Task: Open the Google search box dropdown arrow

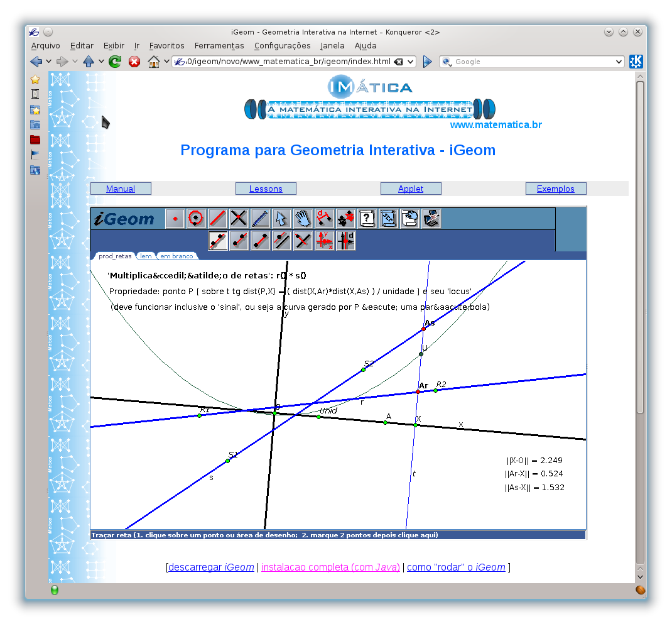Action: (619, 62)
